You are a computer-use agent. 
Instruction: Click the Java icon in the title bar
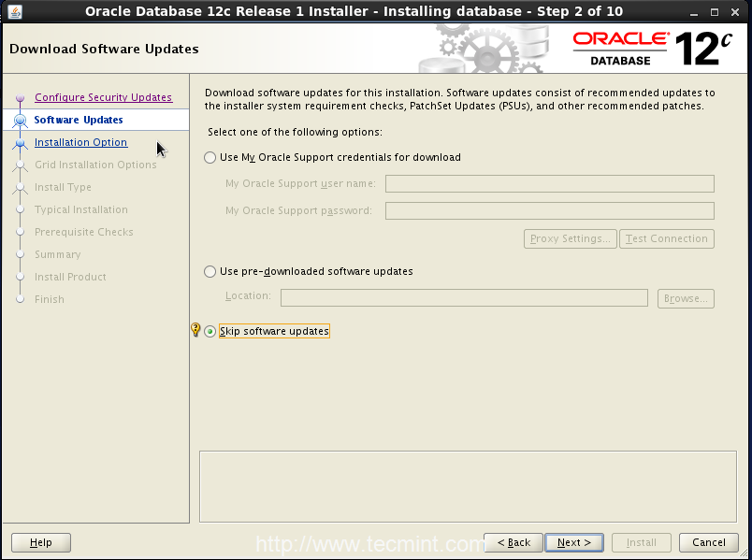click(x=14, y=11)
